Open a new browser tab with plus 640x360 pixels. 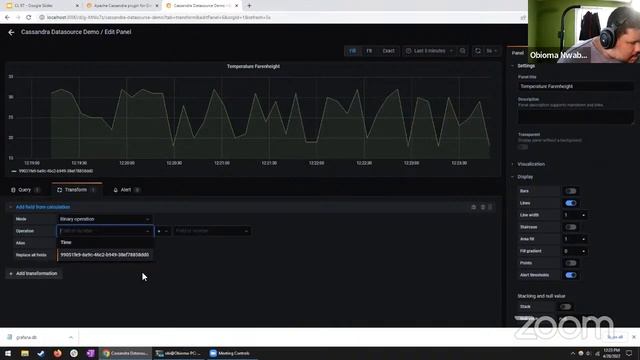click(249, 6)
